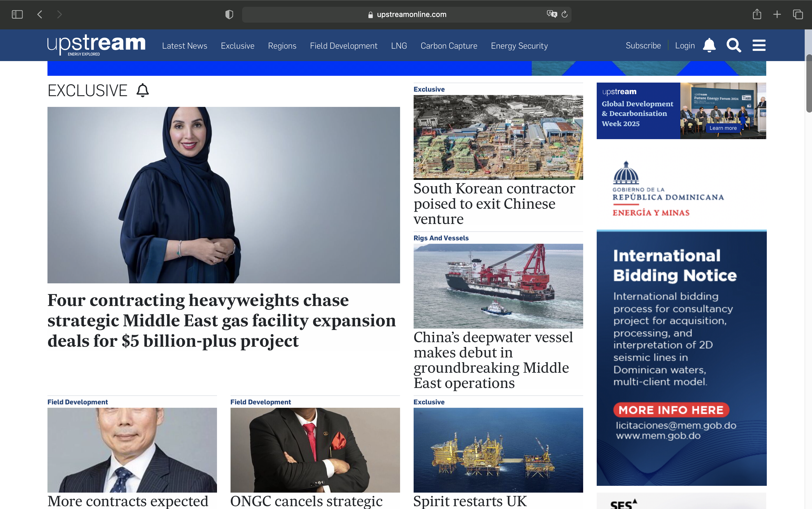812x509 pixels.
Task: Translate page using address bar icon
Action: [552, 14]
